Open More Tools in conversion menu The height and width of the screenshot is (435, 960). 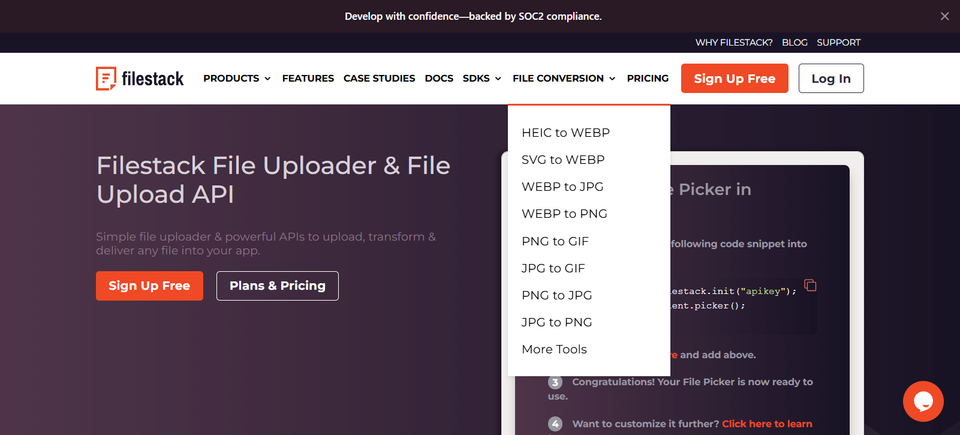(x=553, y=349)
